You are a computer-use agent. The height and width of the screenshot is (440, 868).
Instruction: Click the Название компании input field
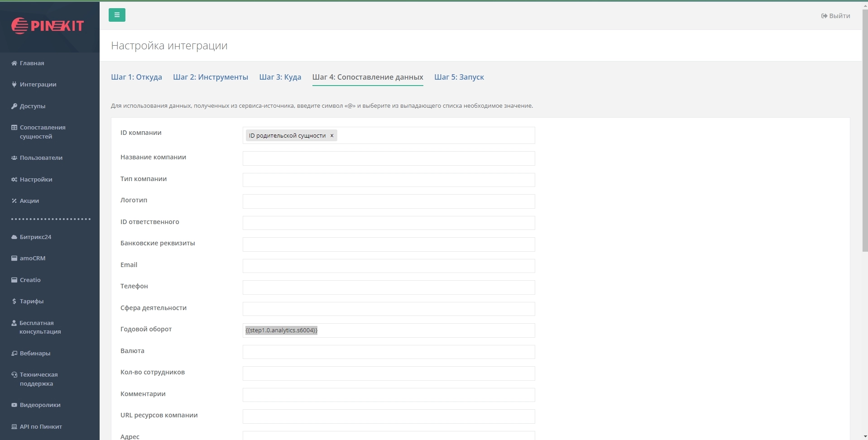(388, 158)
